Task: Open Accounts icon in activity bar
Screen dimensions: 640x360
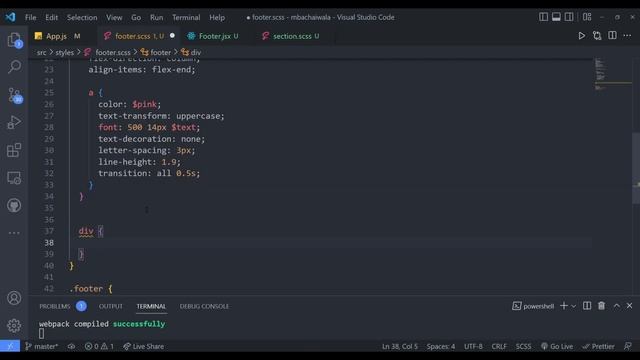Action: click(14, 298)
